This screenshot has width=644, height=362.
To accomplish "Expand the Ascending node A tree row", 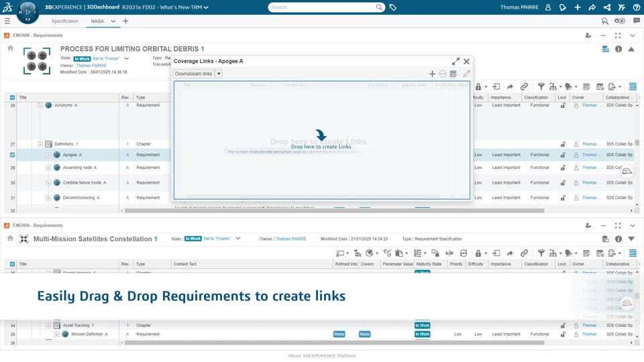I will point(48,168).
